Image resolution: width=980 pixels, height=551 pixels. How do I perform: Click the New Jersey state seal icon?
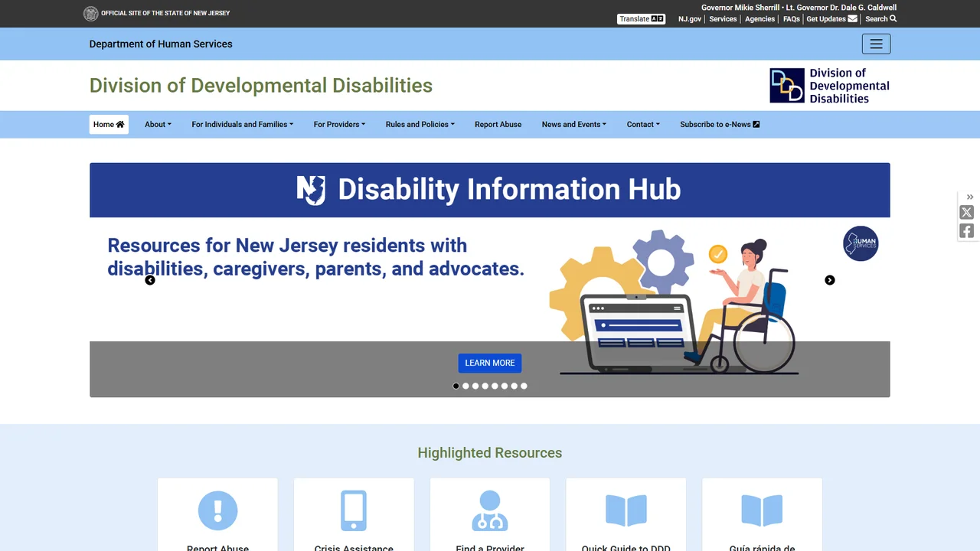90,13
